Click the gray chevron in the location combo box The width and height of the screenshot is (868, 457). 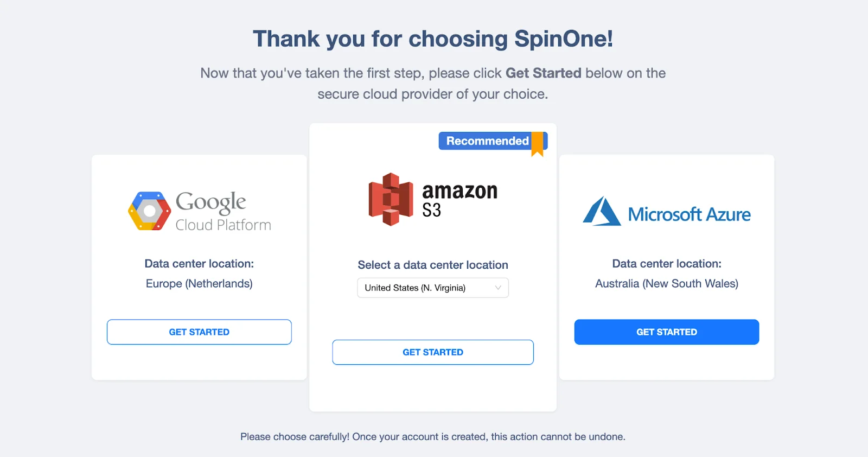[x=498, y=288]
